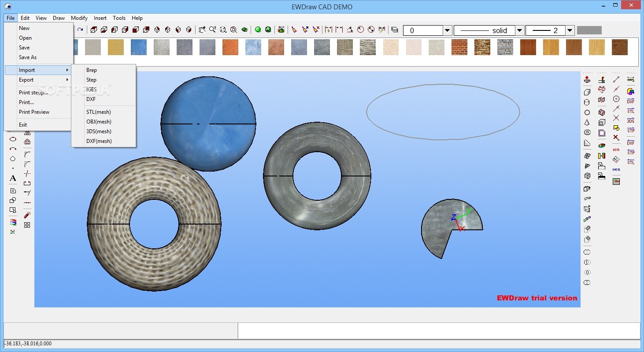The height and width of the screenshot is (352, 644).
Task: Click the array grid icon
Action: (x=27, y=225)
